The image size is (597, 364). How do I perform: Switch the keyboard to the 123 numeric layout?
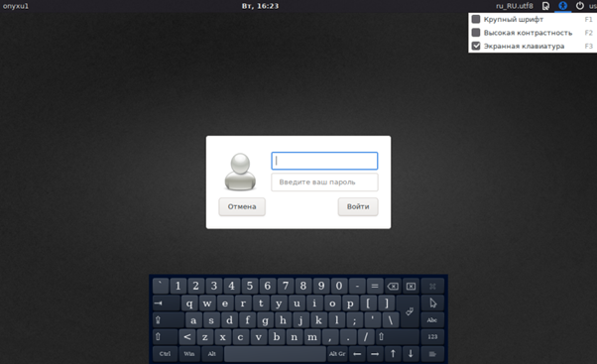432,336
